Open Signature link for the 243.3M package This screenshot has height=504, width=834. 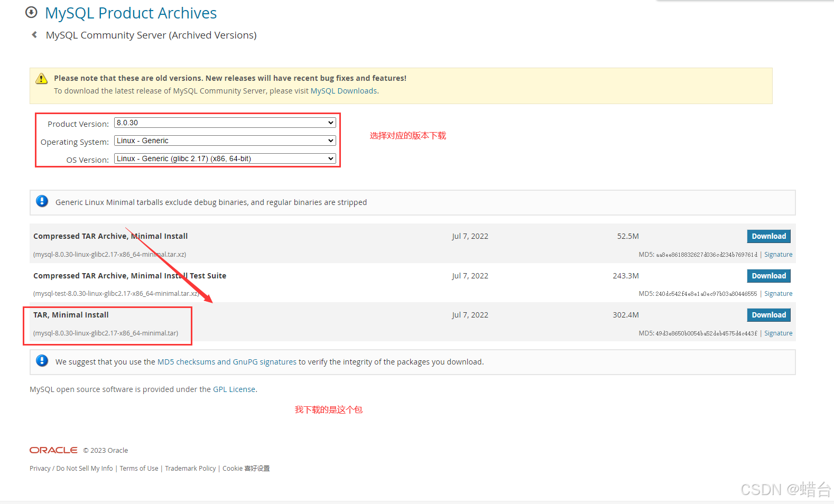(x=778, y=294)
